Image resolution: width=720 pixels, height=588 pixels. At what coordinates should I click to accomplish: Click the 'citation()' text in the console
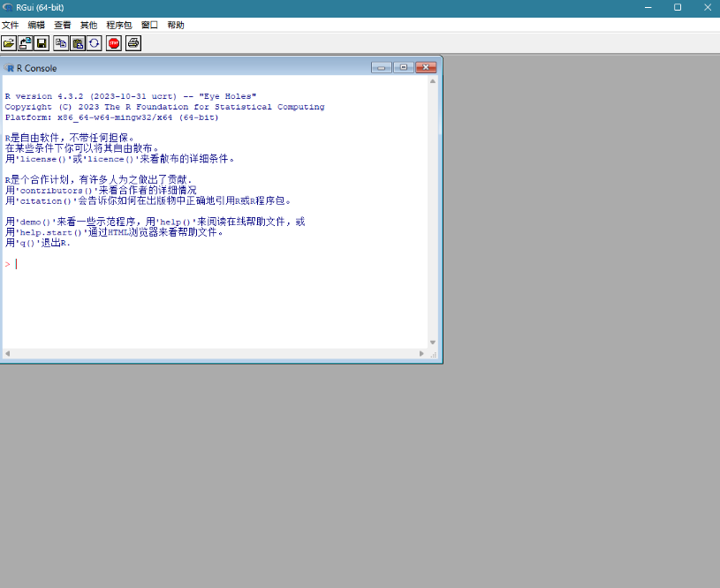[46, 201]
